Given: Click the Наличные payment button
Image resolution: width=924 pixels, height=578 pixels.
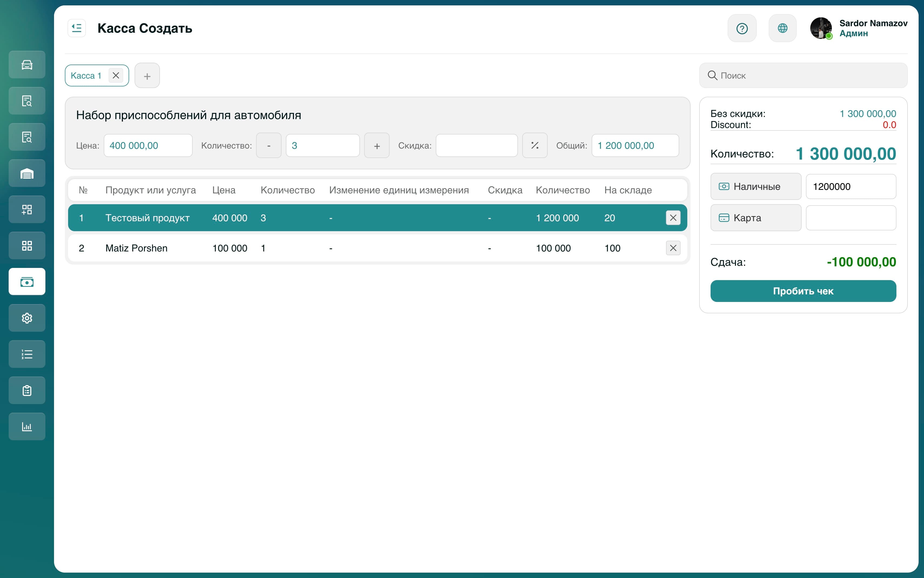Looking at the screenshot, I should pyautogui.click(x=755, y=187).
